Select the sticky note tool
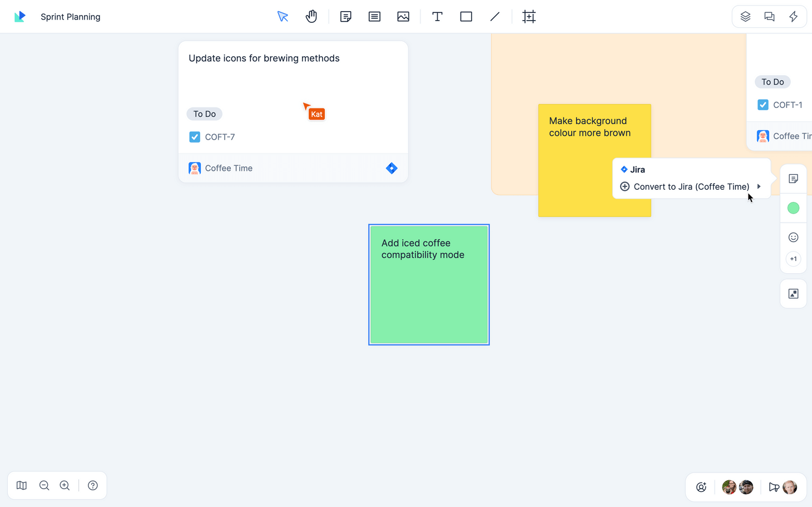The width and height of the screenshot is (812, 507). coord(345,17)
